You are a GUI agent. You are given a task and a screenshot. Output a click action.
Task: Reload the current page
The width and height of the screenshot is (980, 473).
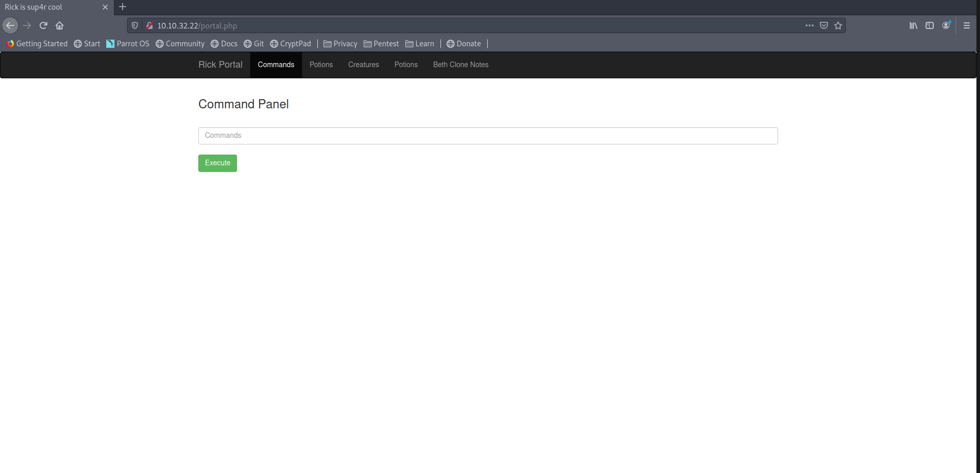[x=43, y=25]
